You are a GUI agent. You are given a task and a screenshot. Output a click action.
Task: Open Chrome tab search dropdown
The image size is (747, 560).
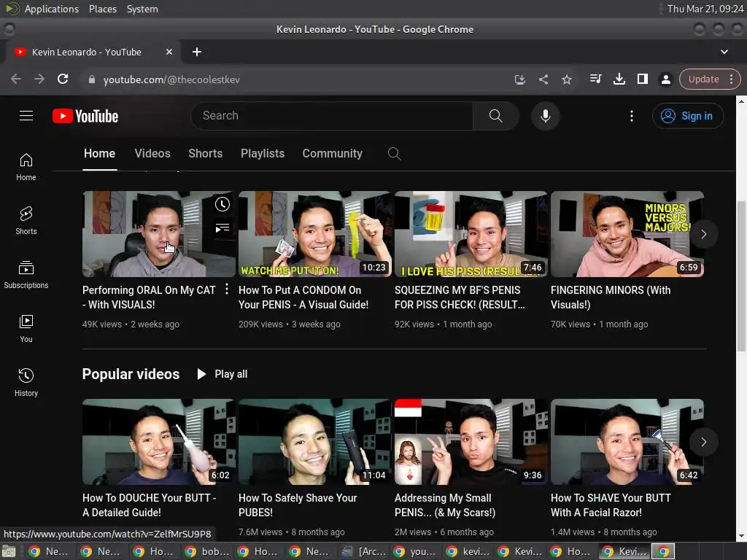tap(724, 52)
